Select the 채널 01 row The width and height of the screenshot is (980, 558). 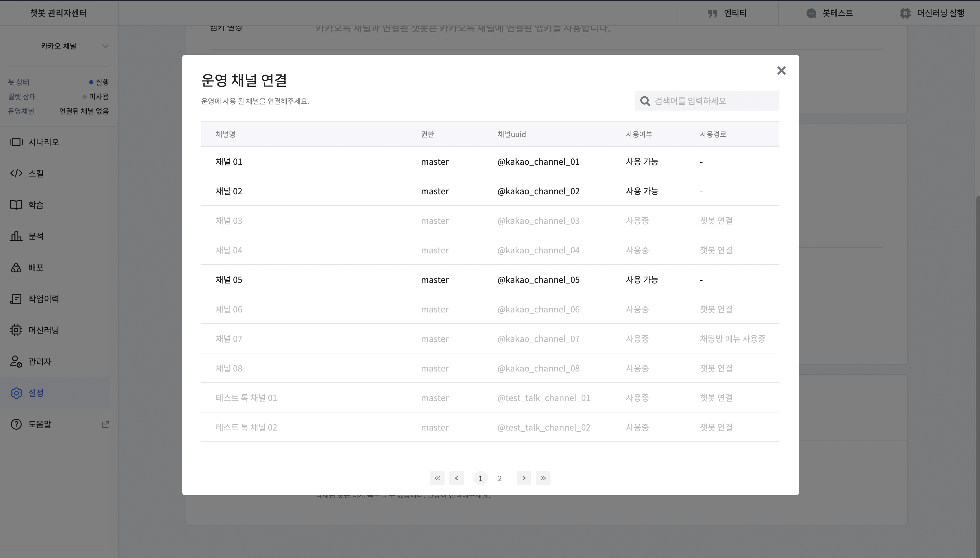coord(490,161)
